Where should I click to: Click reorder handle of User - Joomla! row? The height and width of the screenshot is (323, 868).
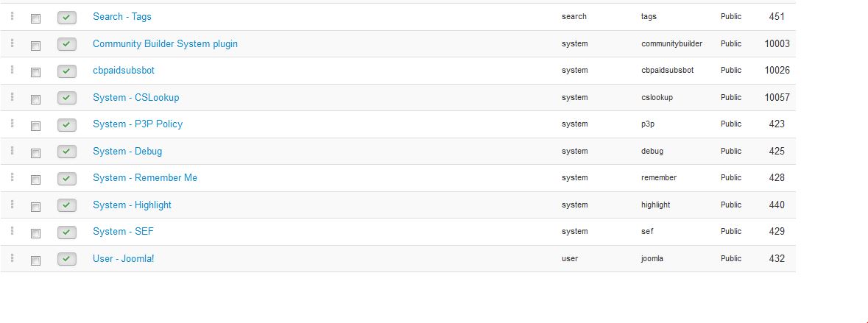[13, 258]
